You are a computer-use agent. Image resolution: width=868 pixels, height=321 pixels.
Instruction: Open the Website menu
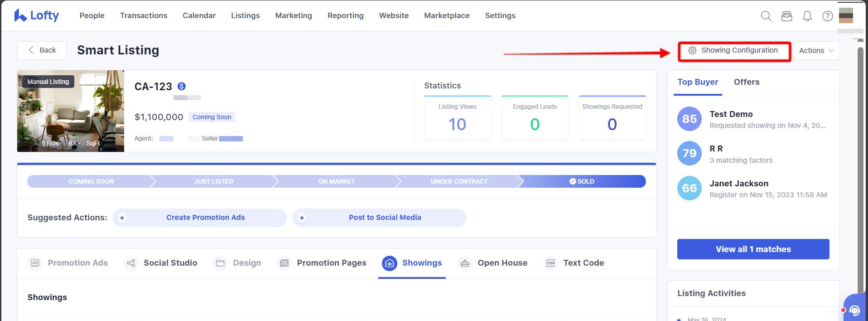click(x=394, y=15)
